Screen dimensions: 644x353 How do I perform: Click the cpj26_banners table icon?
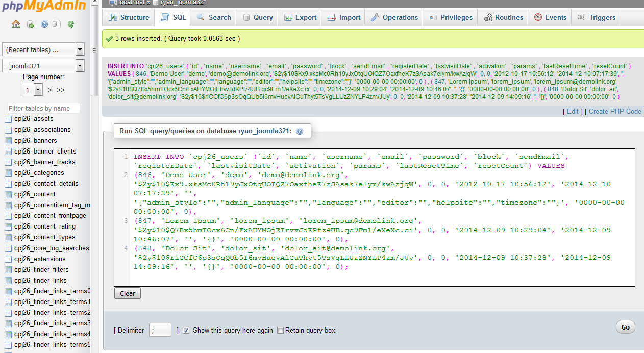(x=8, y=141)
